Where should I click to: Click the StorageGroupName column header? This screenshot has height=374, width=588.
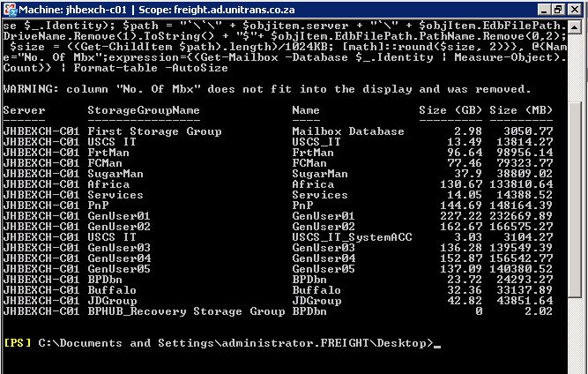point(144,110)
